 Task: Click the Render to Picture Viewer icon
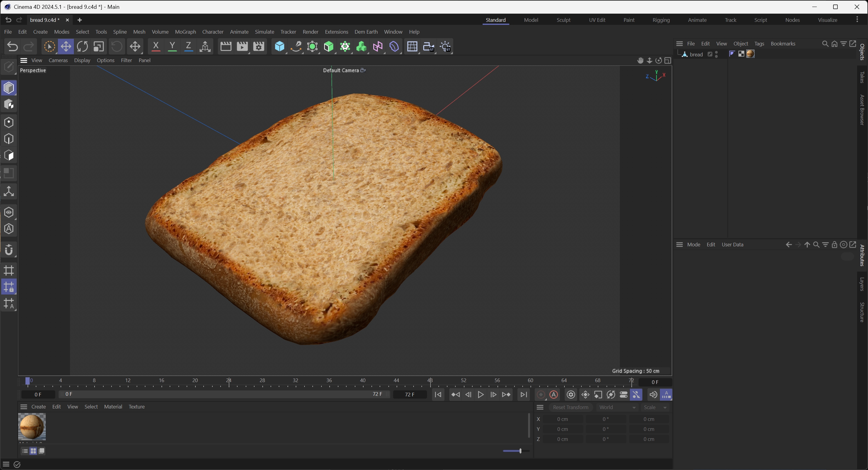coord(242,46)
